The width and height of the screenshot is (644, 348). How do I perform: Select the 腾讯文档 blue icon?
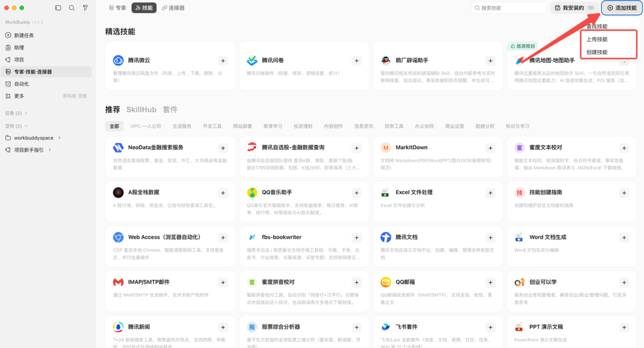tap(386, 237)
